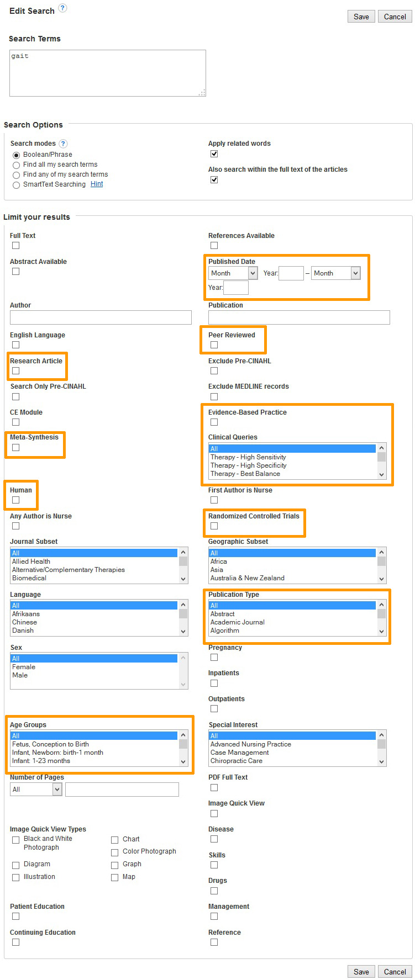
Task: Check PDF Full Text
Action: 214,787
